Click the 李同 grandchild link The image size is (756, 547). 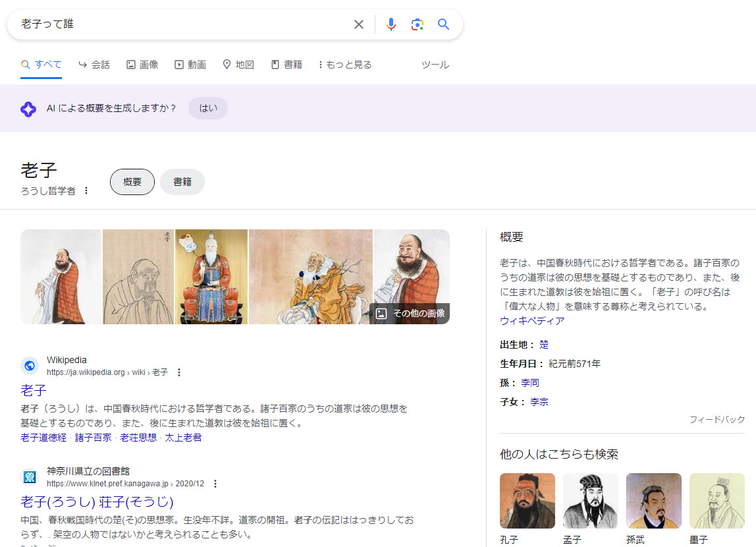[530, 382]
